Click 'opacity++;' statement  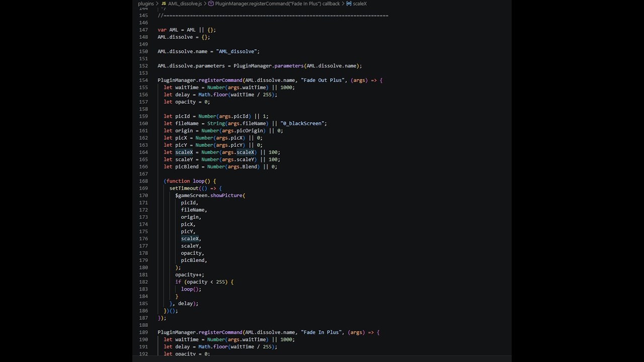(190, 275)
